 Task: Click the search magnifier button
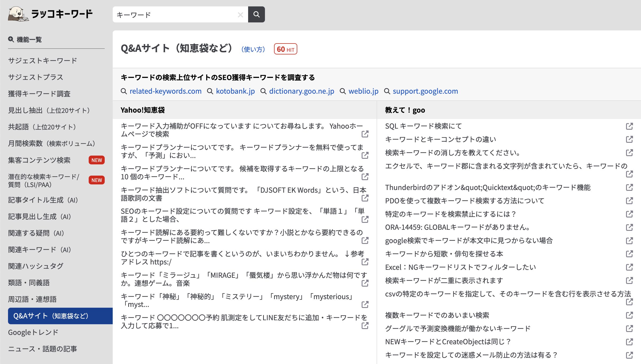[256, 14]
